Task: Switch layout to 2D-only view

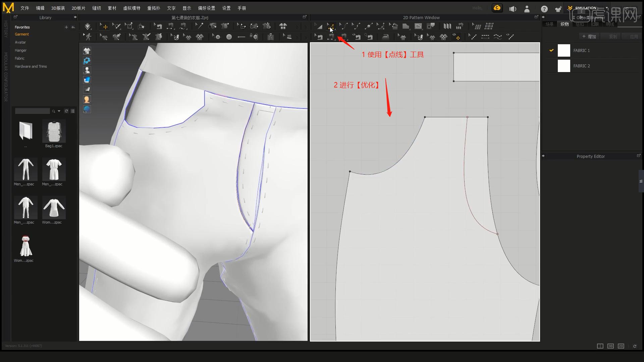Action: [621, 346]
